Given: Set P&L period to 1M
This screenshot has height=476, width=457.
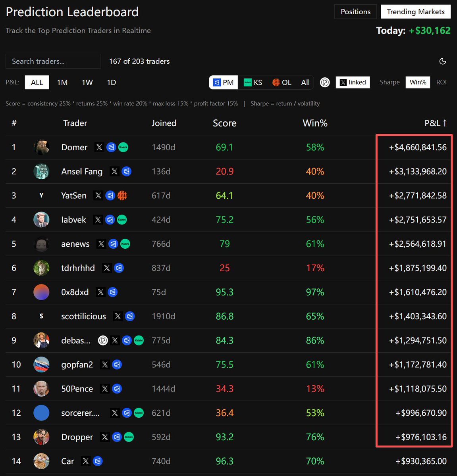Looking at the screenshot, I should tap(62, 83).
